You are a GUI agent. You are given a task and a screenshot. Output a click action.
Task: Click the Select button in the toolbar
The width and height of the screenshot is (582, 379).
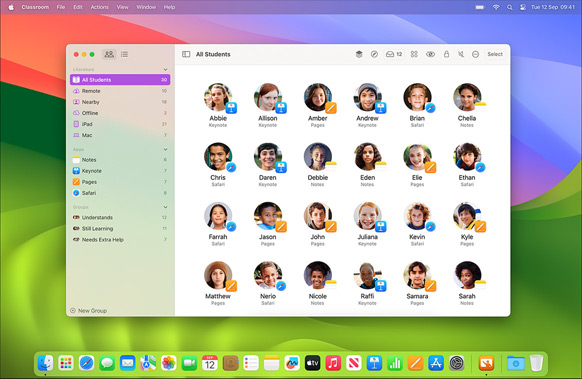495,54
